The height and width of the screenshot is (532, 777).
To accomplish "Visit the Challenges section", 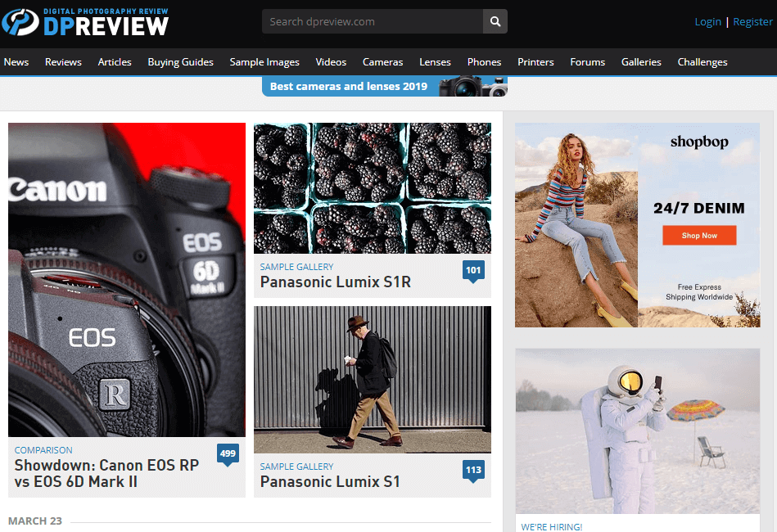I will click(x=702, y=61).
